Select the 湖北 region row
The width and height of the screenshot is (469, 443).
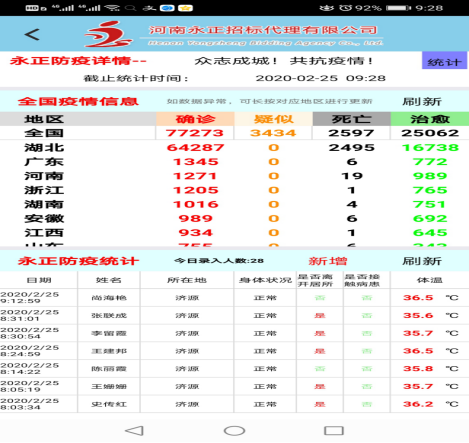click(234, 147)
